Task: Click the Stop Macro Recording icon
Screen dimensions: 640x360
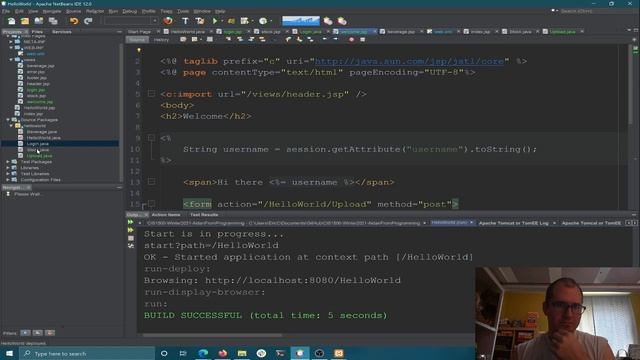Action: pyautogui.click(x=362, y=40)
